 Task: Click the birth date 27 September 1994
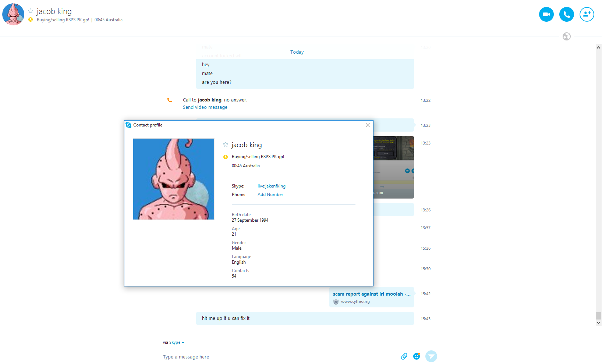(x=250, y=220)
